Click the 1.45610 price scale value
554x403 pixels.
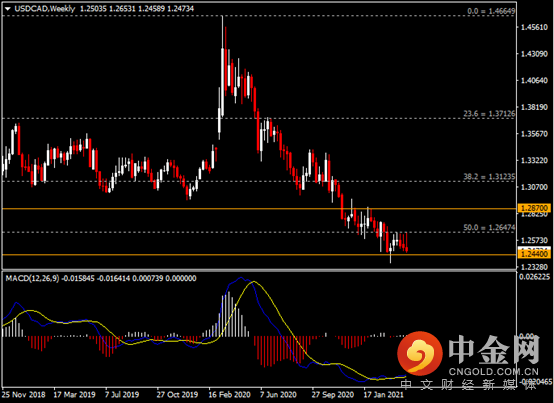click(535, 27)
